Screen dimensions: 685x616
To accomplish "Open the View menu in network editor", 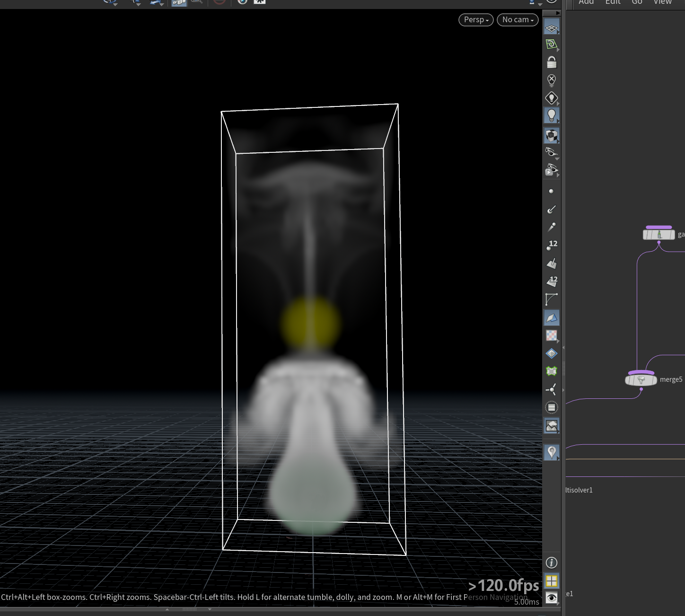I will click(662, 2).
